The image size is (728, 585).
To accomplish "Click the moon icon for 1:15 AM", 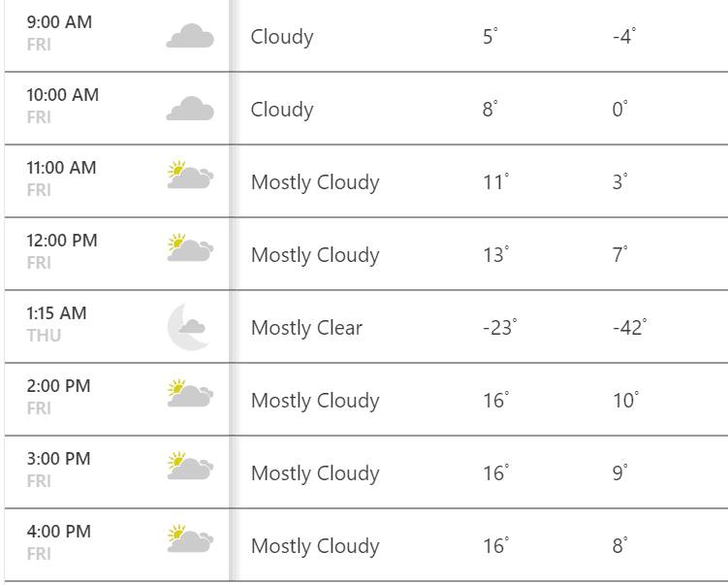I will tap(189, 327).
